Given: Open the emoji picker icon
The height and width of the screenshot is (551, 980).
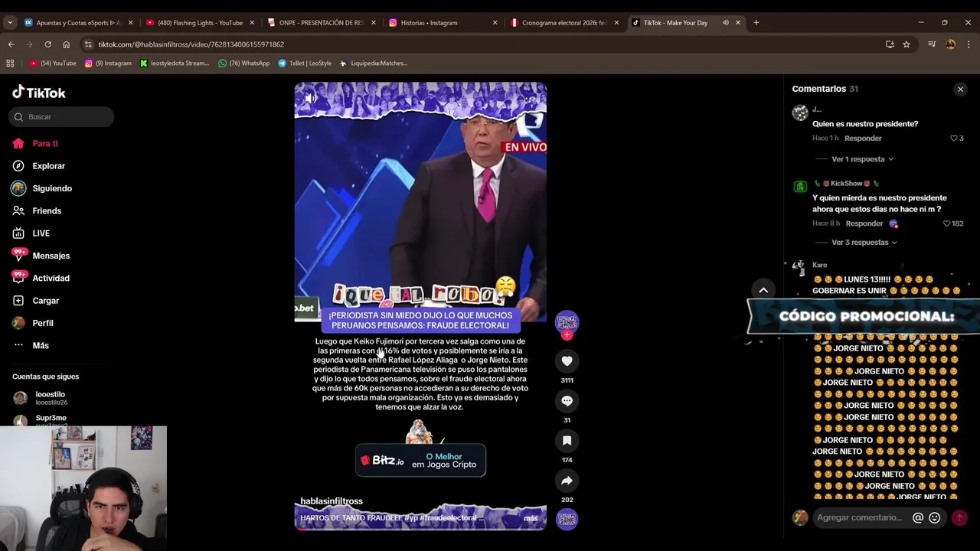Looking at the screenshot, I should tap(934, 518).
